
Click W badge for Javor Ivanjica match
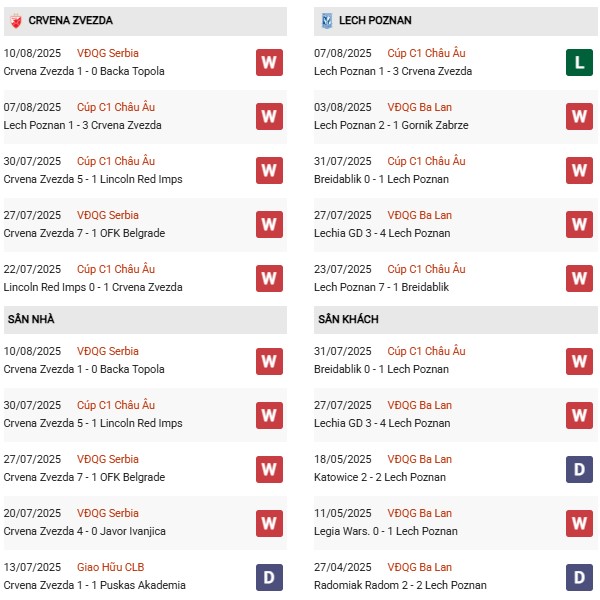[x=268, y=522]
